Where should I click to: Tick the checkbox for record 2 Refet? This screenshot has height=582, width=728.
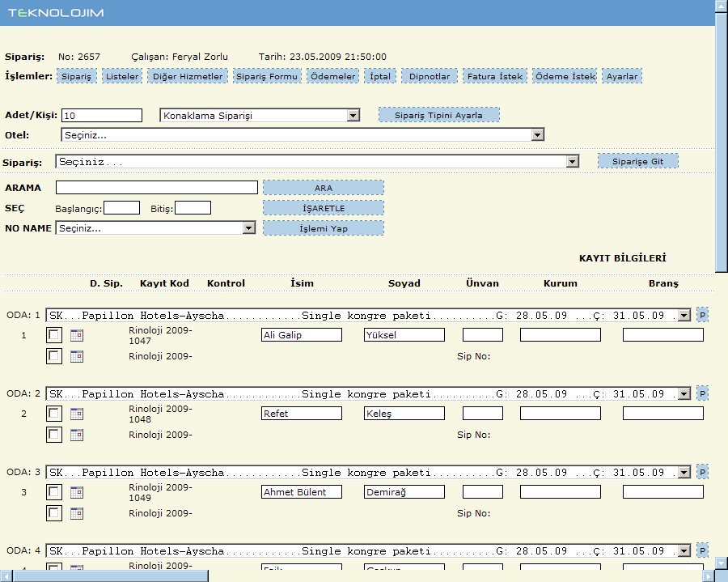[x=54, y=414]
